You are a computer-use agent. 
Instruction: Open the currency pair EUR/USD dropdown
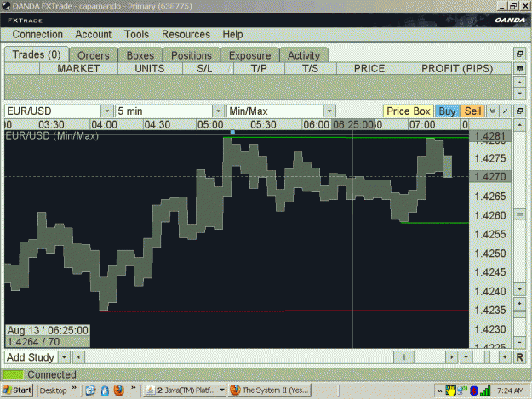tap(106, 111)
